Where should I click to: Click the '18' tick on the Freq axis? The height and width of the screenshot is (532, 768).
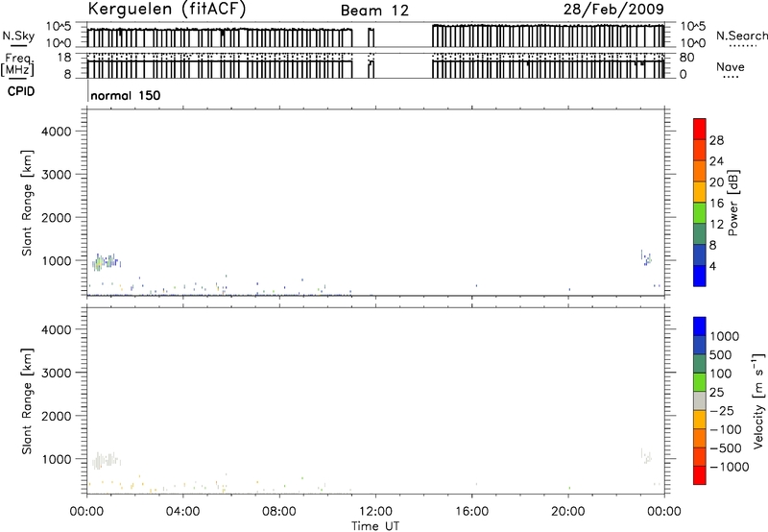(64, 58)
